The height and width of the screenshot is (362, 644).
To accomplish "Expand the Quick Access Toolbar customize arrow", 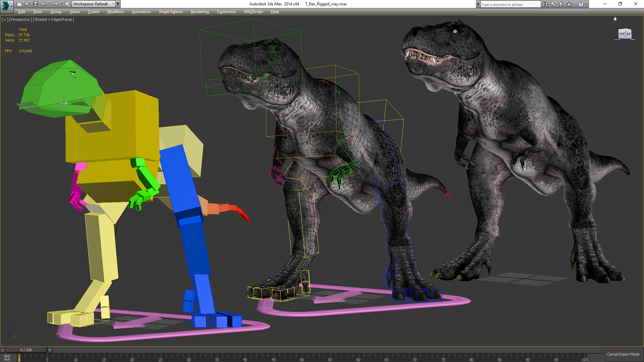I will point(118,4).
